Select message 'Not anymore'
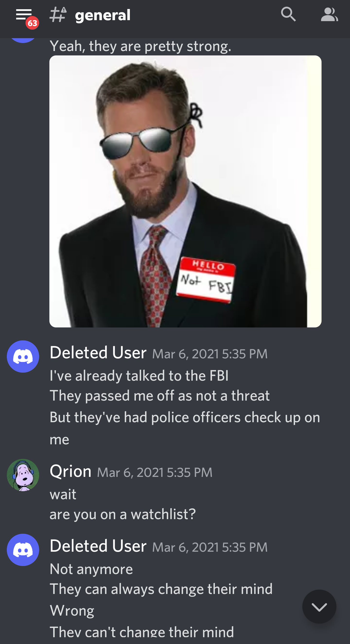Image resolution: width=350 pixels, height=644 pixels. [91, 569]
